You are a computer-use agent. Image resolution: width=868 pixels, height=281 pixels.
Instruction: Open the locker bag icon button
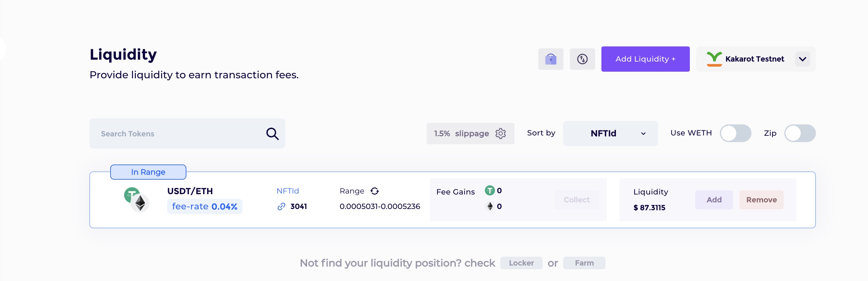tap(551, 59)
